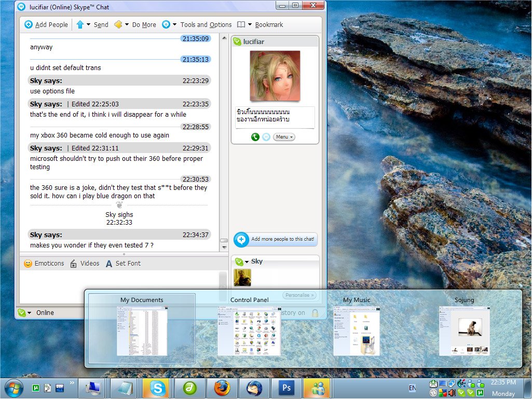This screenshot has width=532, height=399.
Task: Open the Send dropdown arrow
Action: tap(89, 24)
